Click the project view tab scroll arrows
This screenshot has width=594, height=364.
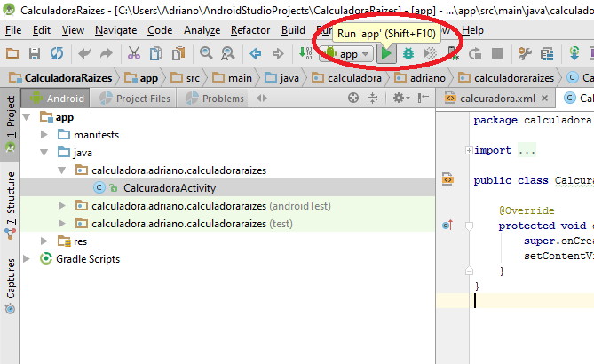(261, 98)
